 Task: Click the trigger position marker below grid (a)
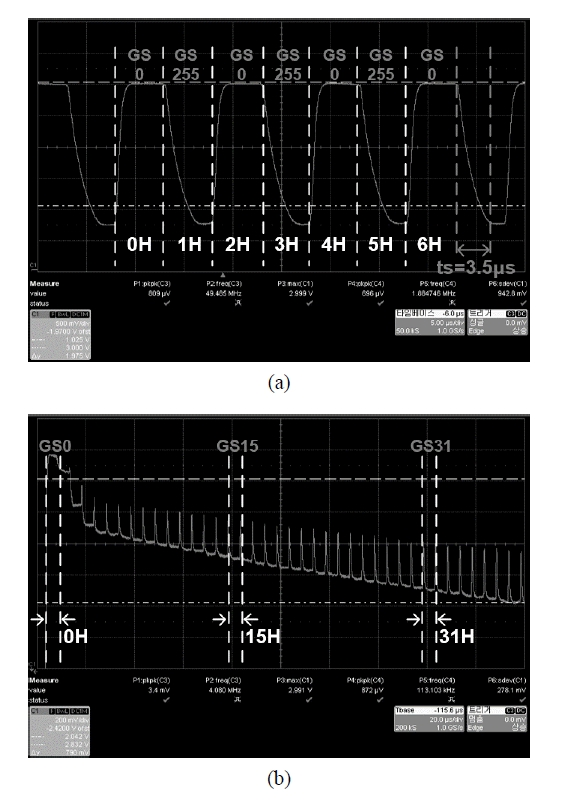(x=223, y=275)
